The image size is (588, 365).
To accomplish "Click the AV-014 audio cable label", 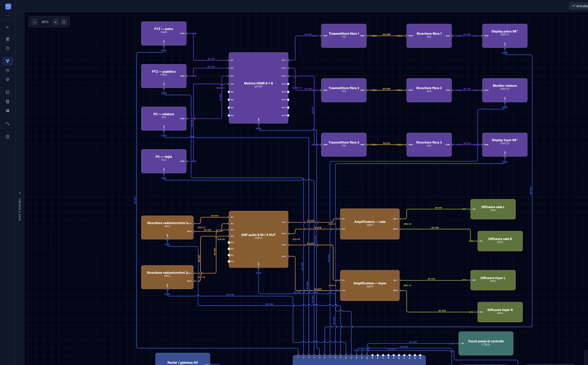I will coord(215,216).
